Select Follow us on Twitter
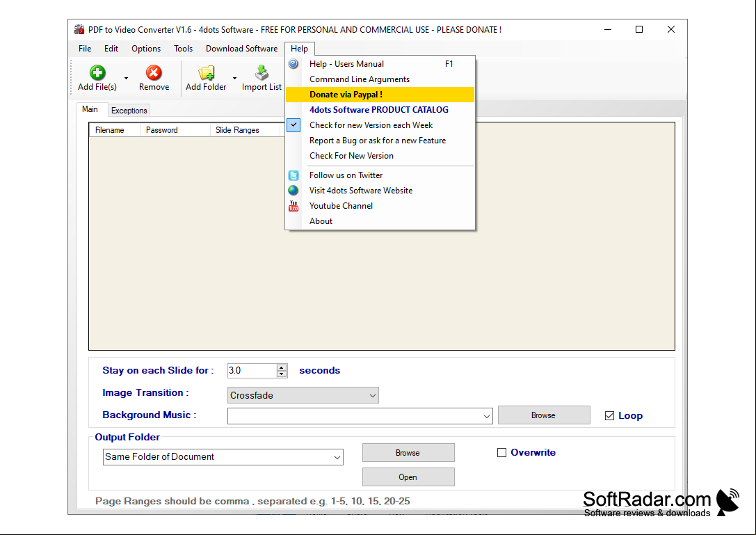The width and height of the screenshot is (756, 535). [380, 175]
